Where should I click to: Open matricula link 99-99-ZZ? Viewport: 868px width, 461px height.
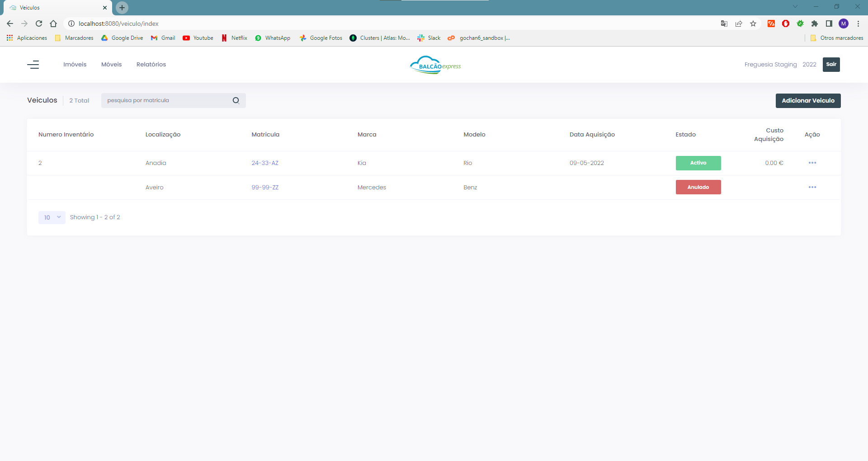point(265,187)
